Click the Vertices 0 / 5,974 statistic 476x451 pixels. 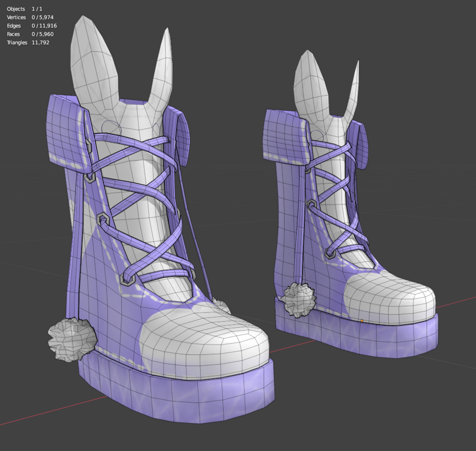pyautogui.click(x=30, y=18)
